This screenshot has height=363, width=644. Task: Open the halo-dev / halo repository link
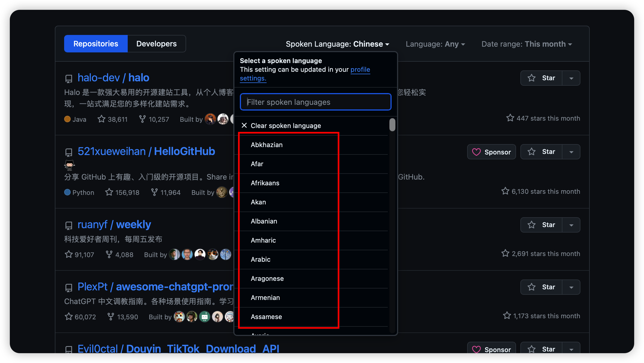tap(114, 78)
